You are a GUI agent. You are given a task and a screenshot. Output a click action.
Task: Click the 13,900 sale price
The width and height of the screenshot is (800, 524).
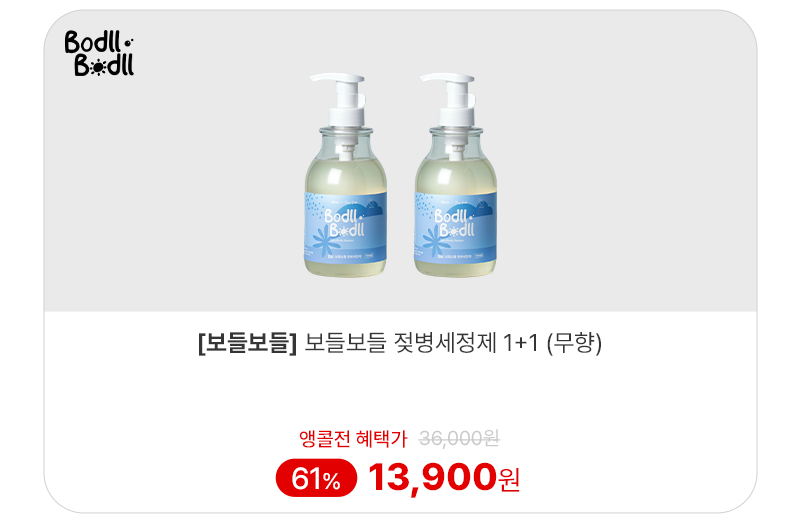point(432,477)
